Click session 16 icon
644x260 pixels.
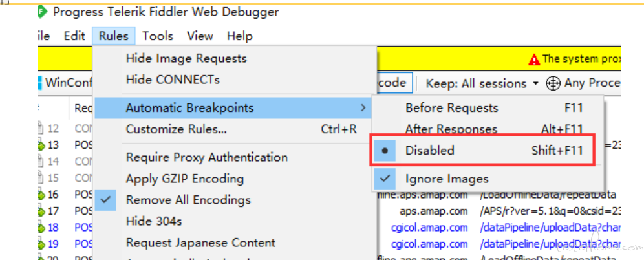[41, 194]
